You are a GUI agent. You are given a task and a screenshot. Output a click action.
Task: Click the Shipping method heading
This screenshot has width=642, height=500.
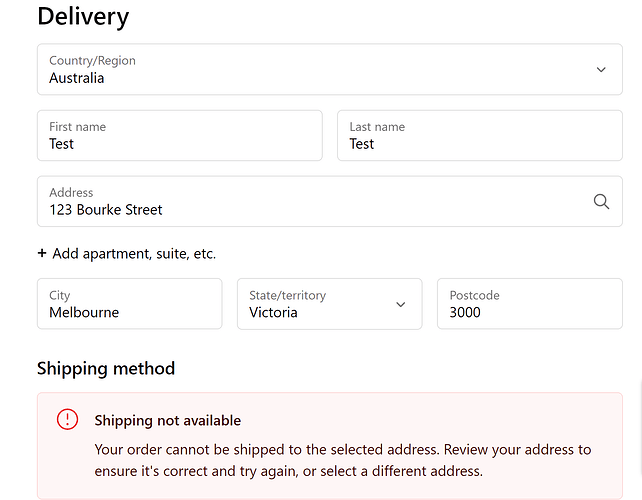point(106,368)
